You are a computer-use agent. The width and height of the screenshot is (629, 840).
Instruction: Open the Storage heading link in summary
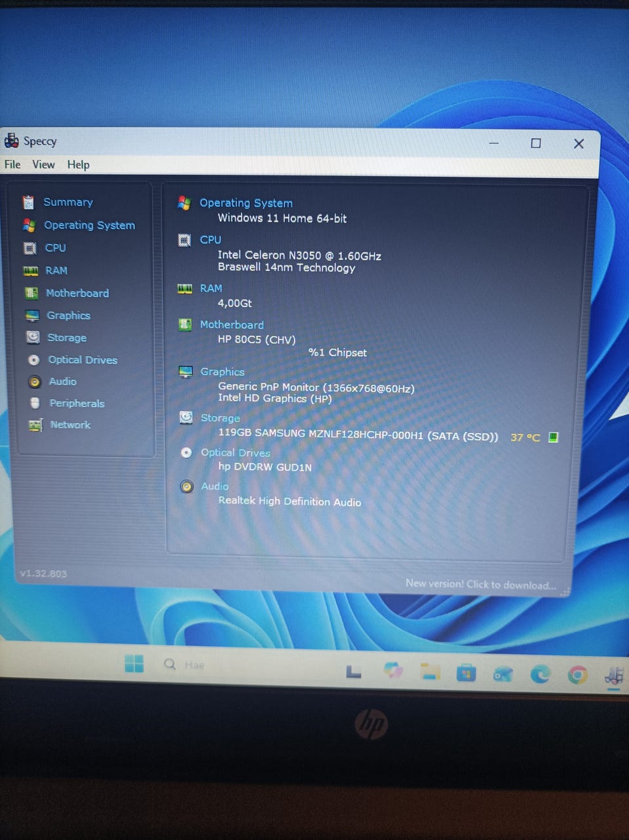coord(220,418)
